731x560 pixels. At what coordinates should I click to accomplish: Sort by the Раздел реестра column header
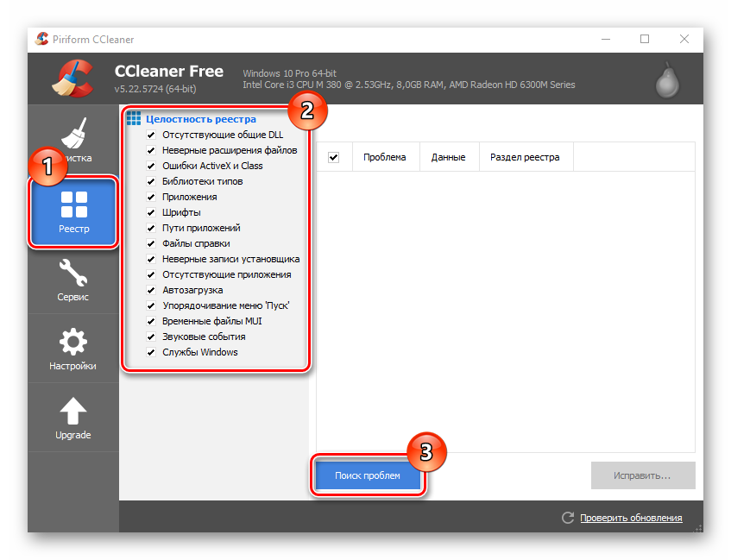pos(526,157)
